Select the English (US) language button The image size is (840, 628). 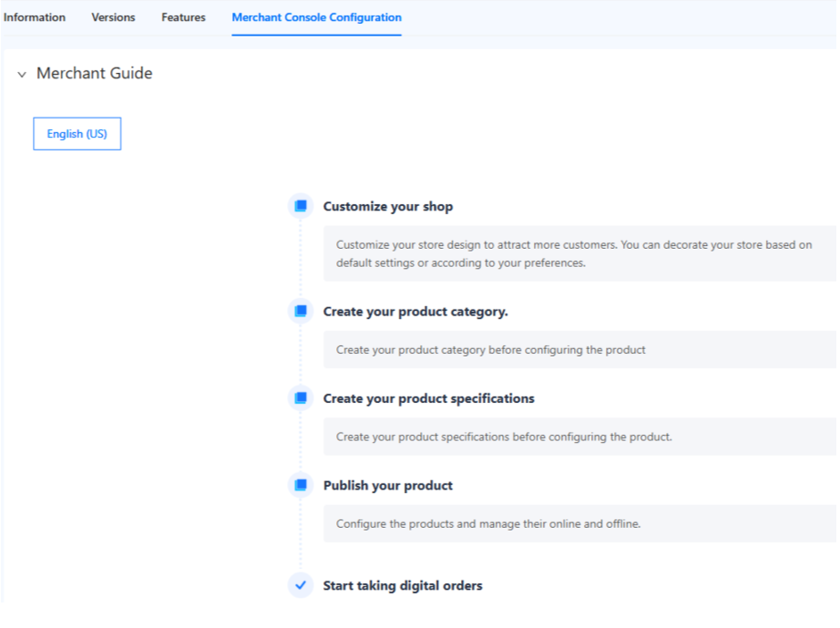(x=77, y=134)
